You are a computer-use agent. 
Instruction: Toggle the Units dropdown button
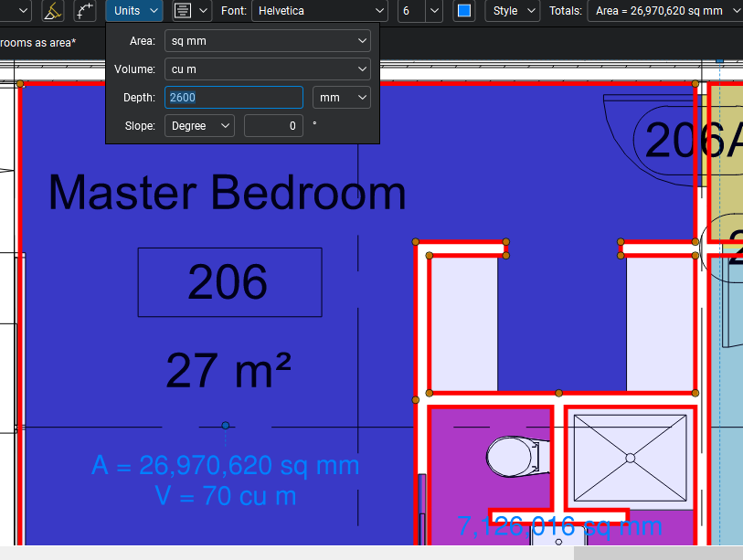click(x=134, y=11)
